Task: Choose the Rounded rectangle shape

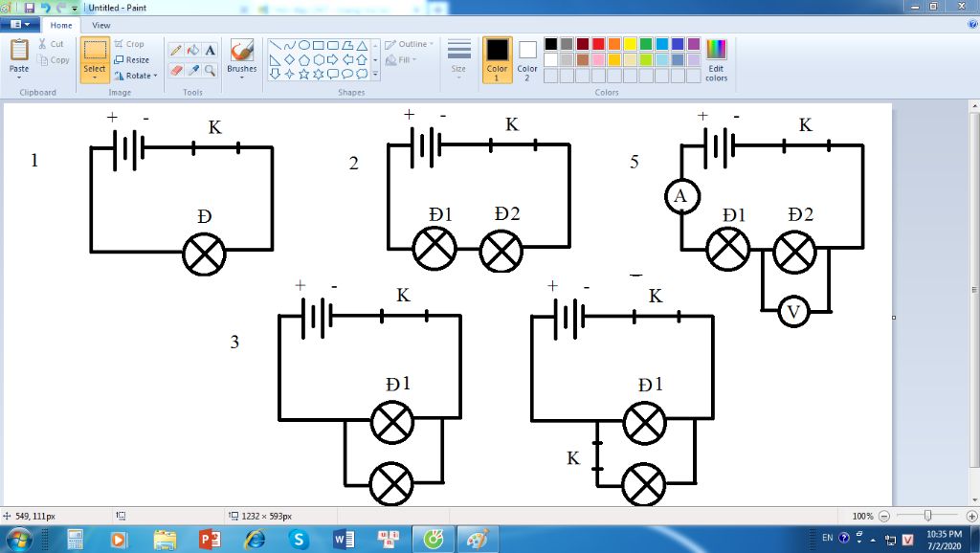Action: pyautogui.click(x=332, y=46)
